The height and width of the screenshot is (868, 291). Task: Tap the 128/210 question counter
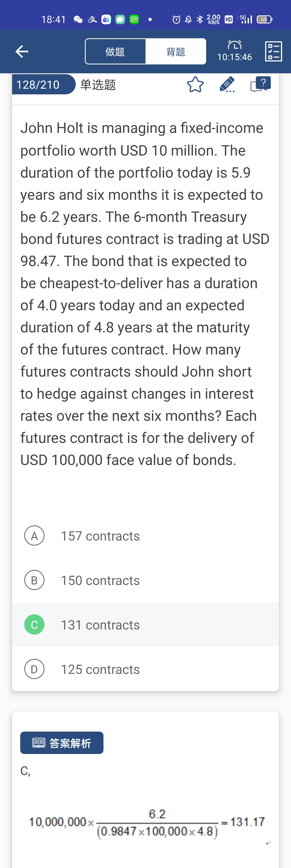click(x=38, y=85)
